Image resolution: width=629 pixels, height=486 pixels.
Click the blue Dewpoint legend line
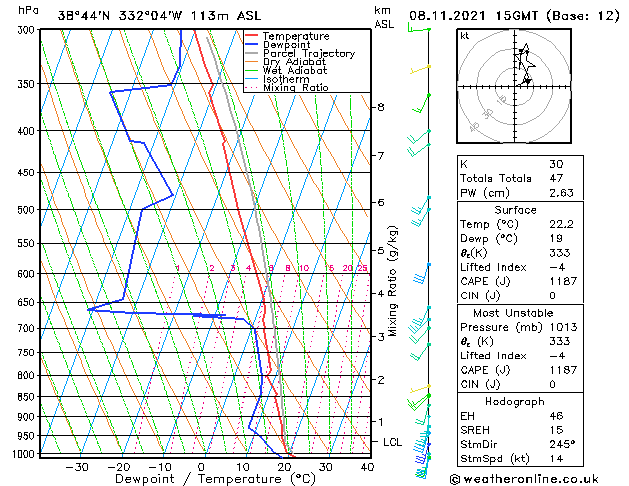point(251,44)
